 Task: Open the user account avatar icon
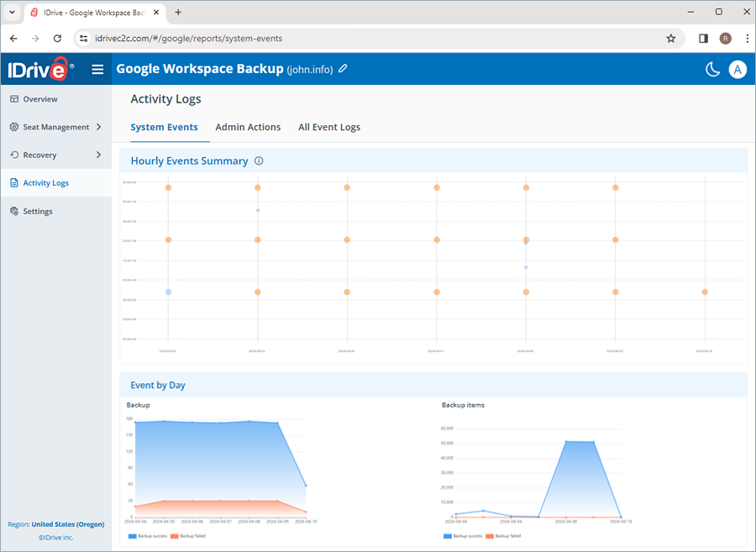pos(738,70)
